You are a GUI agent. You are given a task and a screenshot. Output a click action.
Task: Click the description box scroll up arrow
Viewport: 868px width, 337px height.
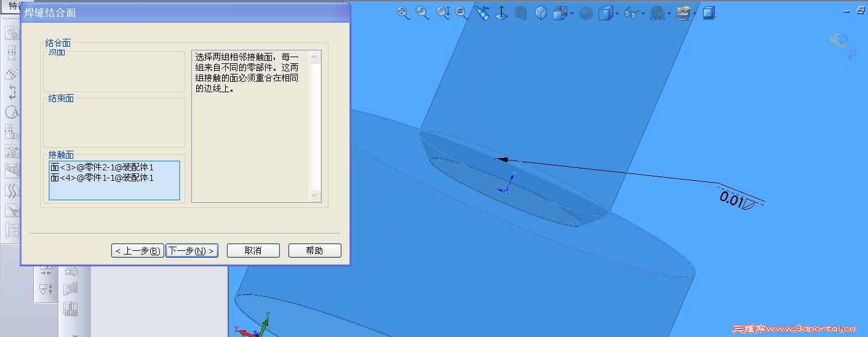point(315,57)
